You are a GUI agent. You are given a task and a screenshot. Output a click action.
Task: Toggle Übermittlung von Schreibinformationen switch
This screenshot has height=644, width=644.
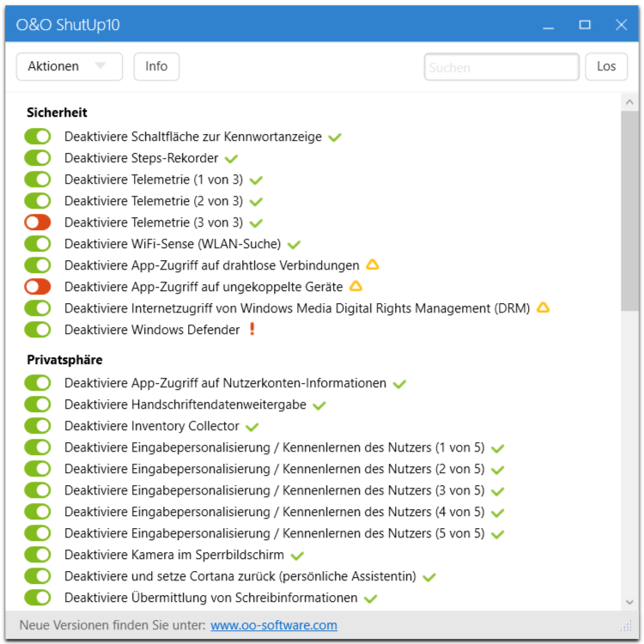pos(38,598)
